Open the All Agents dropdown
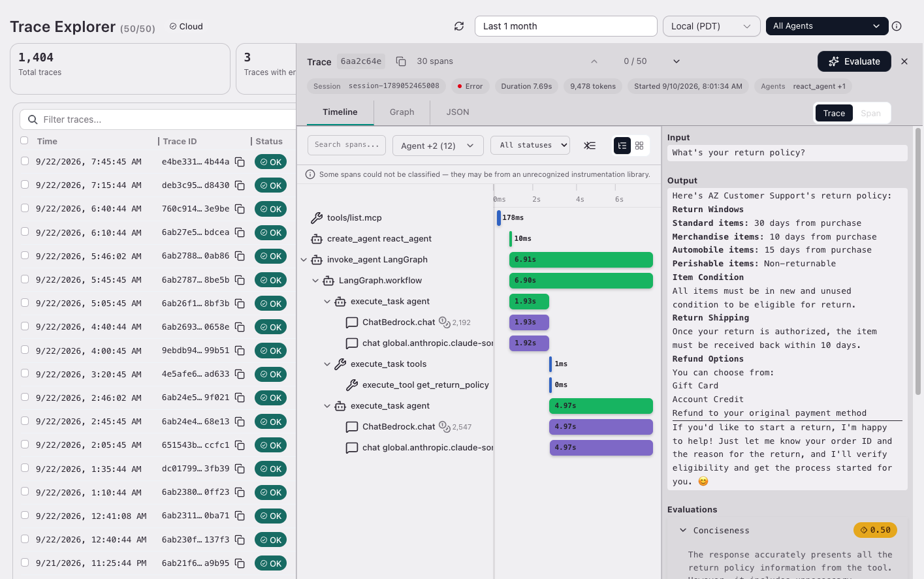Viewport: 924px width, 579px height. pyautogui.click(x=827, y=26)
